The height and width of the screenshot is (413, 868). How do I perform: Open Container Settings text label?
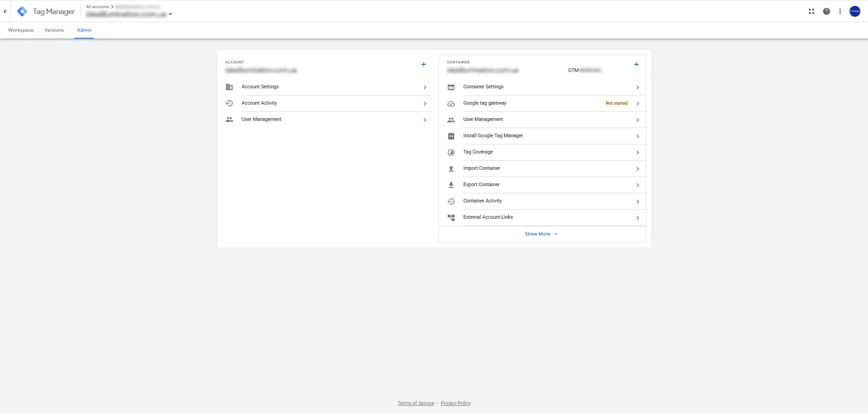(483, 86)
